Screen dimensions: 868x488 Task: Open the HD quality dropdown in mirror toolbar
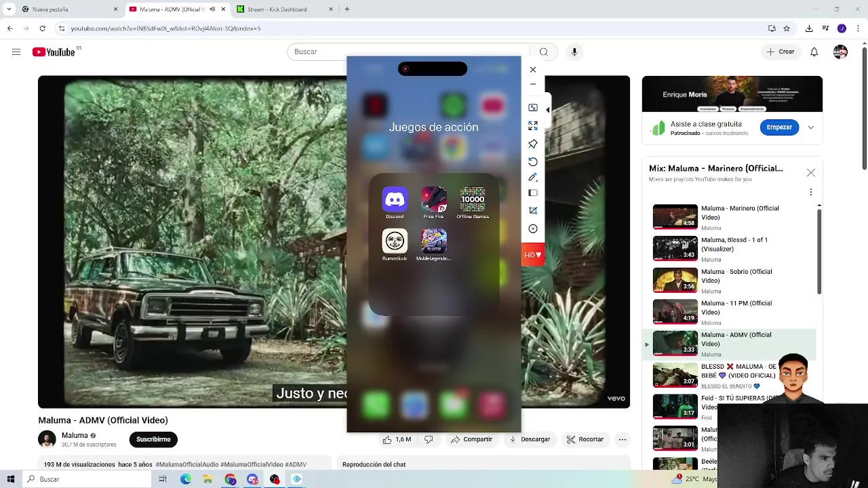coord(533,255)
